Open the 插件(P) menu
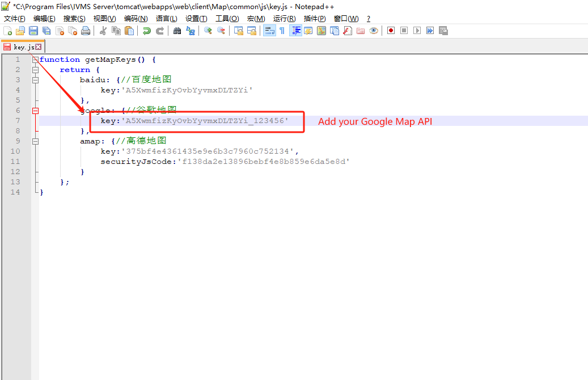Screen dimensions: 588x380 pos(315,18)
